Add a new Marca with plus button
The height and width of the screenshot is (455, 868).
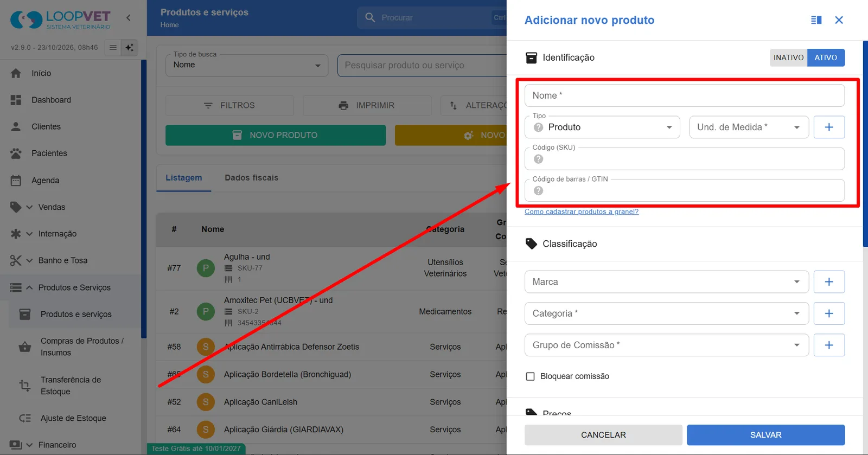click(x=829, y=282)
